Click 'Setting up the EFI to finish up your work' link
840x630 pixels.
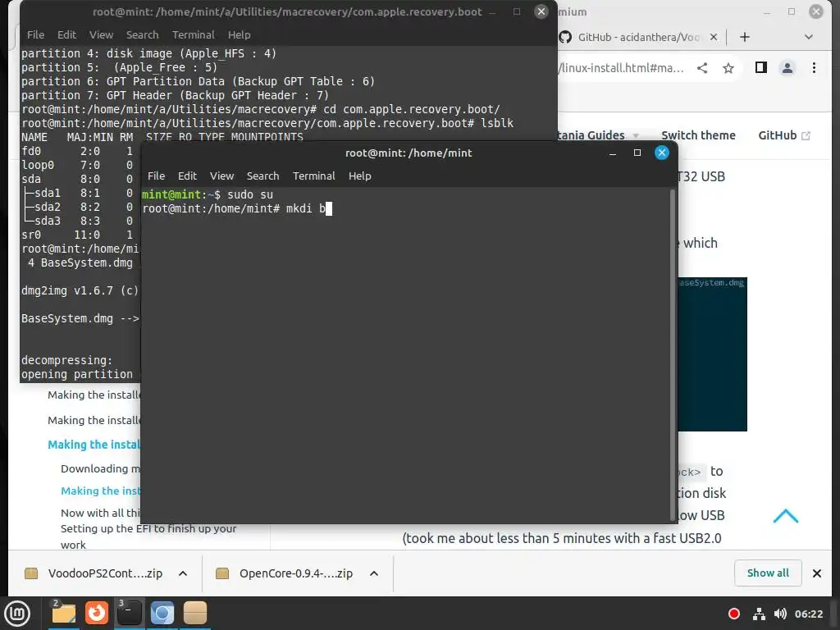point(148,536)
